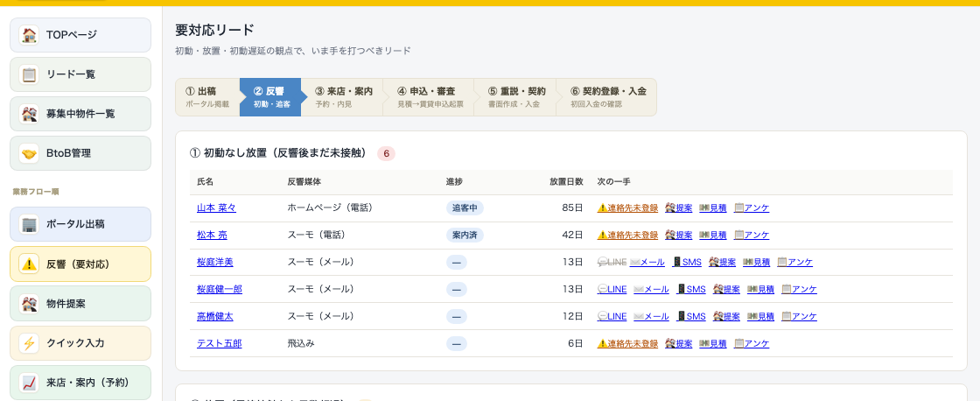This screenshot has height=401, width=980.
Task: Click 見積 for 桜庭健一郎
Action: pyautogui.click(x=760, y=289)
